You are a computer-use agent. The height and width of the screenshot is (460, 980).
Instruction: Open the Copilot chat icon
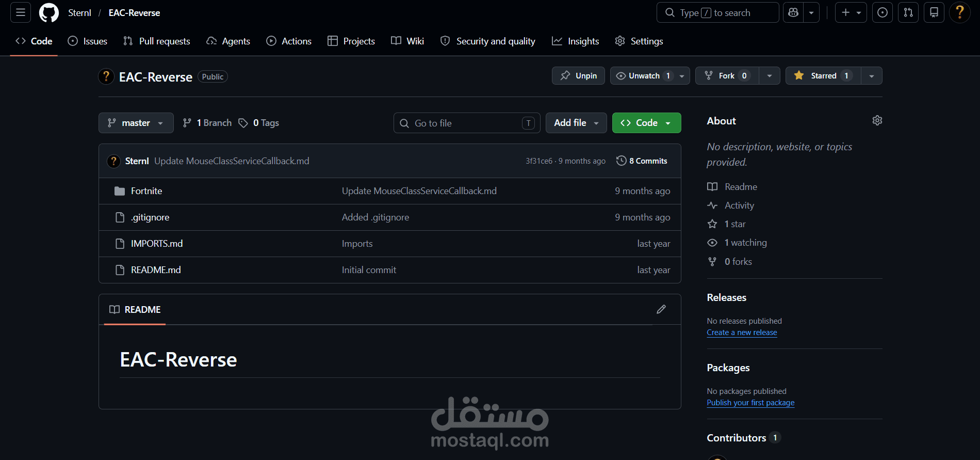tap(793, 12)
